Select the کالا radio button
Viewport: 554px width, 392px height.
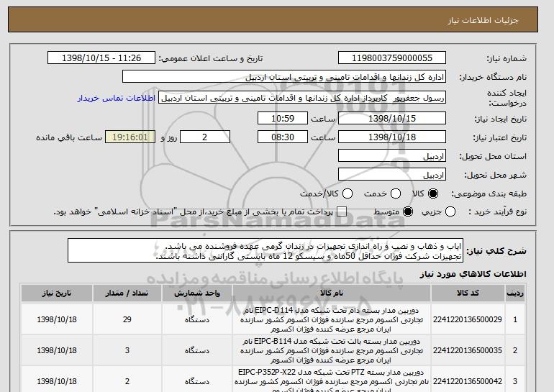point(433,193)
